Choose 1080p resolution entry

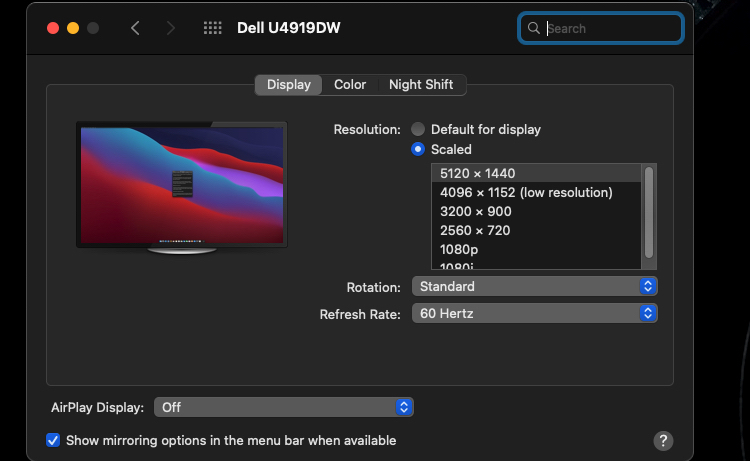coord(536,250)
